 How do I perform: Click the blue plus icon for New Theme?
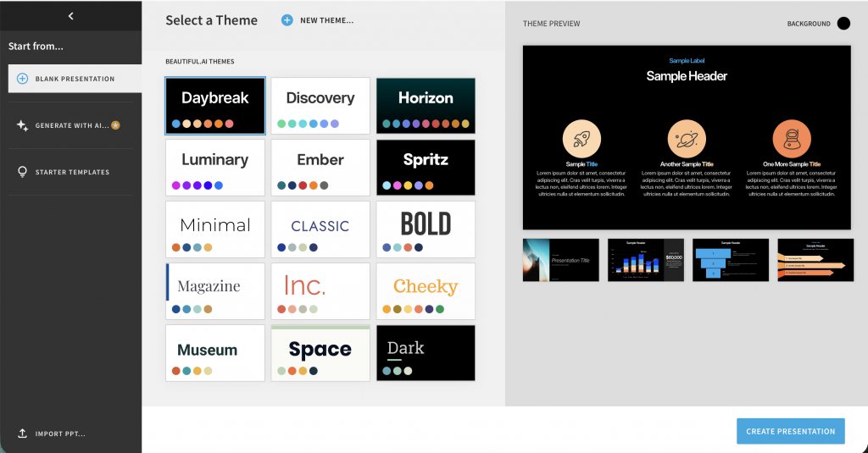click(287, 20)
